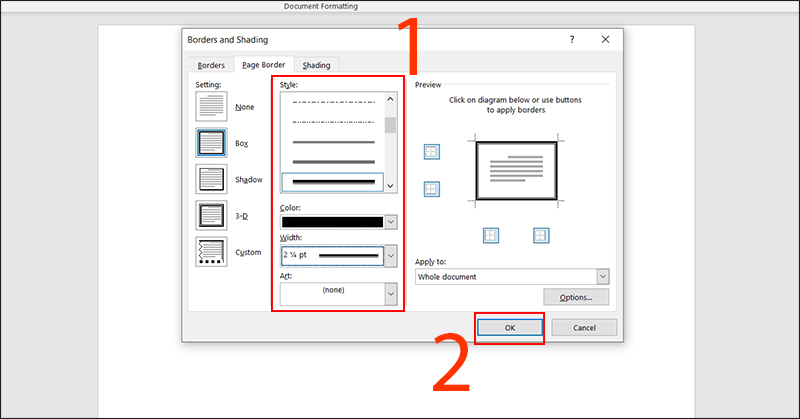Choose the Box border setting icon
800x419 pixels.
tap(211, 142)
